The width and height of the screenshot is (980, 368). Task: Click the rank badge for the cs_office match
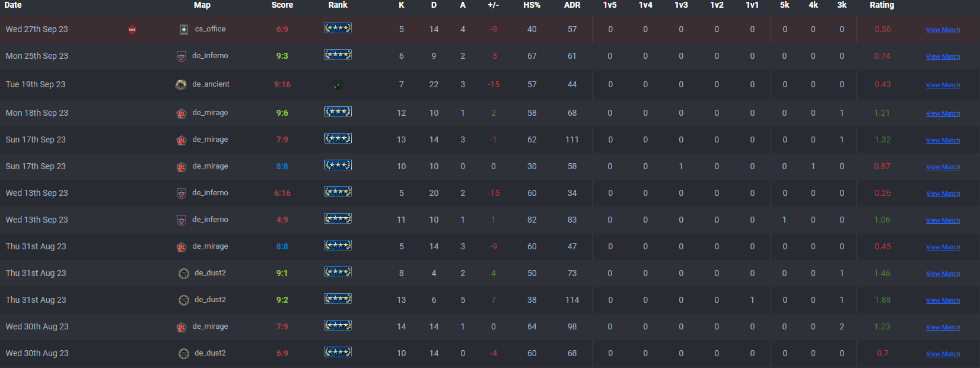[x=338, y=28]
